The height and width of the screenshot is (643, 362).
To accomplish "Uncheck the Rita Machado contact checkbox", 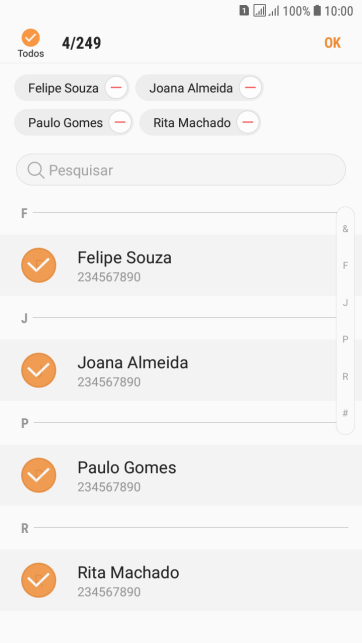I will point(39,580).
